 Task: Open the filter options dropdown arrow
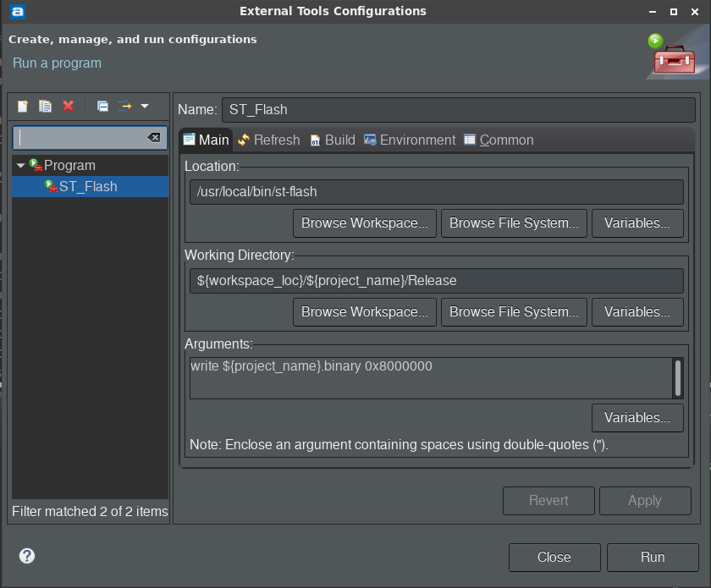coord(145,106)
